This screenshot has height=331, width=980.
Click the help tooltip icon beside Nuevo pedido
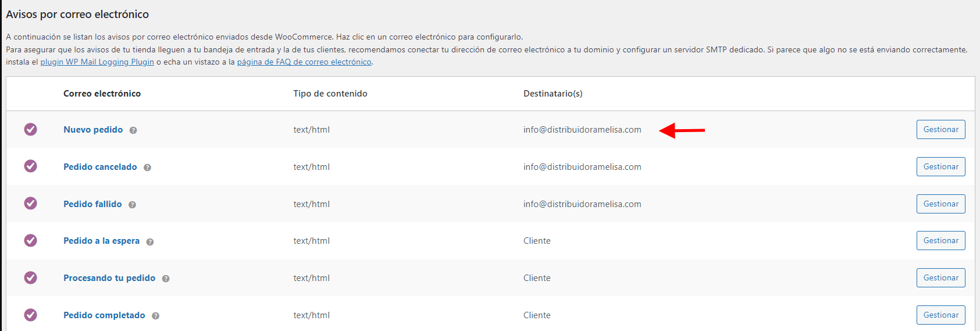coord(133,130)
